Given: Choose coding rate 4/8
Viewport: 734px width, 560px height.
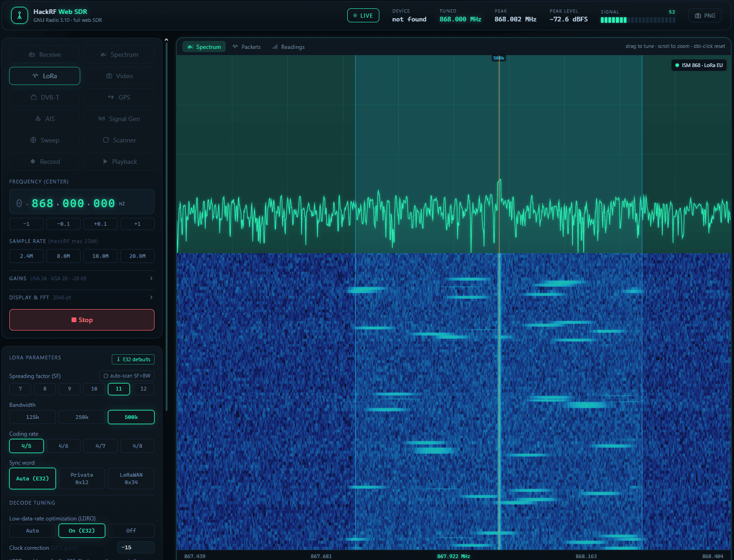Looking at the screenshot, I should click(x=137, y=446).
